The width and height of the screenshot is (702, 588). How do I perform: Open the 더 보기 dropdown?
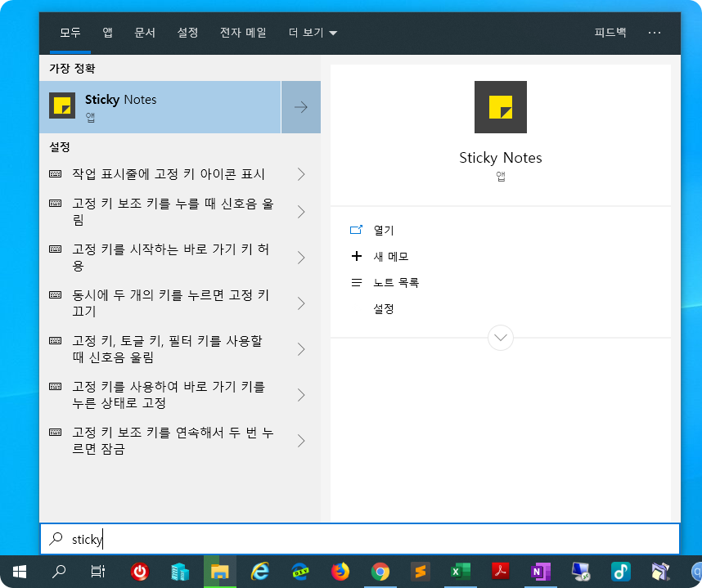[313, 33]
